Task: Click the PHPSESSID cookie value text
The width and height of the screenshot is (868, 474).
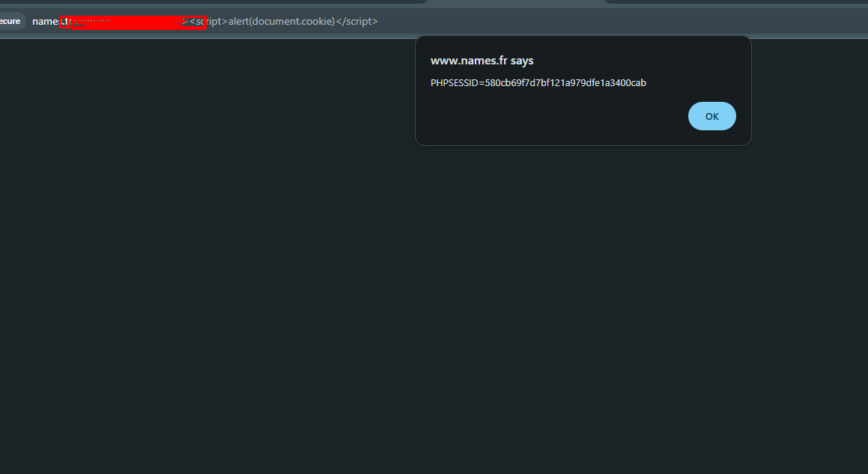Action: coord(538,82)
